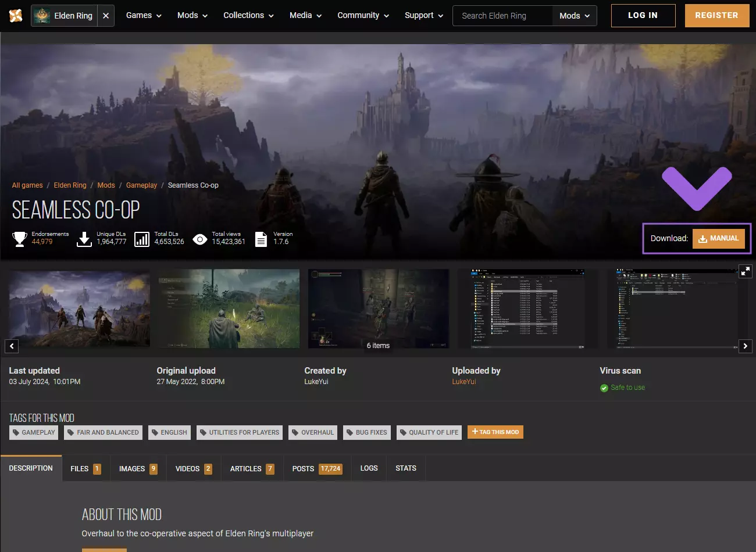Open the thumbnail labeled 6 items
Image resolution: width=756 pixels, height=552 pixels.
(379, 309)
